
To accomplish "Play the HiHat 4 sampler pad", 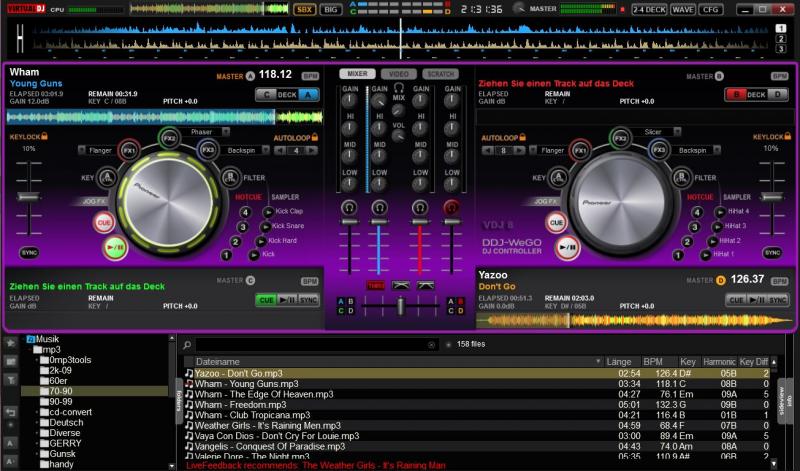I will [x=720, y=211].
